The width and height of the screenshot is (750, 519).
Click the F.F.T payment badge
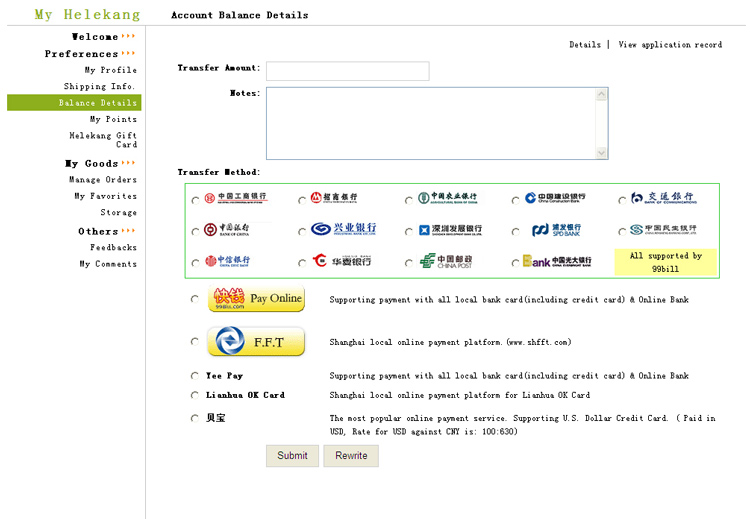[256, 341]
